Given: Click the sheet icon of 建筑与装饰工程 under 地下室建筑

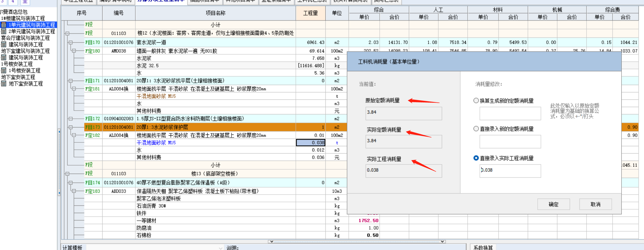Looking at the screenshot, I should 4,58.
